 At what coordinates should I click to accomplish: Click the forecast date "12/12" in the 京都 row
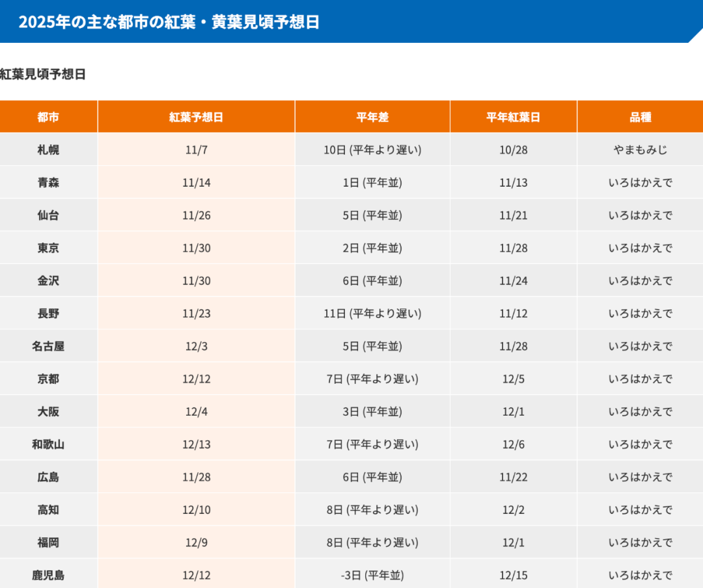(197, 379)
